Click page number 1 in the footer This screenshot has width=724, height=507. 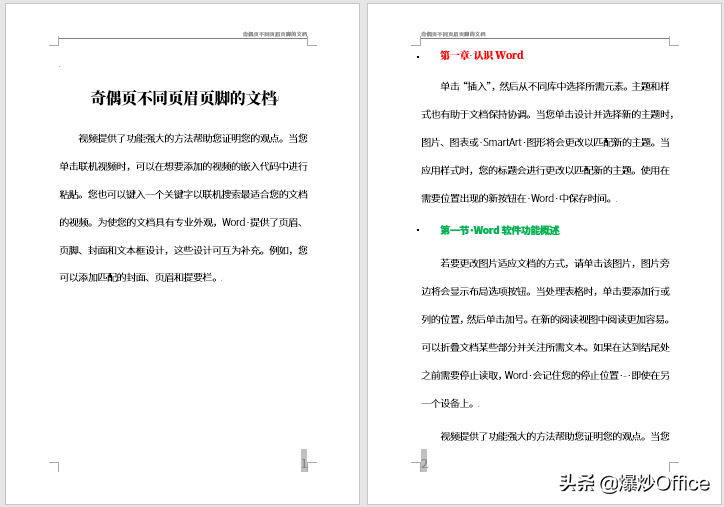click(304, 463)
